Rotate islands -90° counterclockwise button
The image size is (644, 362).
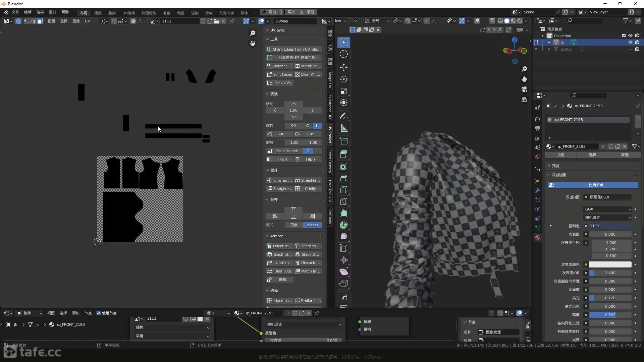click(x=279, y=134)
